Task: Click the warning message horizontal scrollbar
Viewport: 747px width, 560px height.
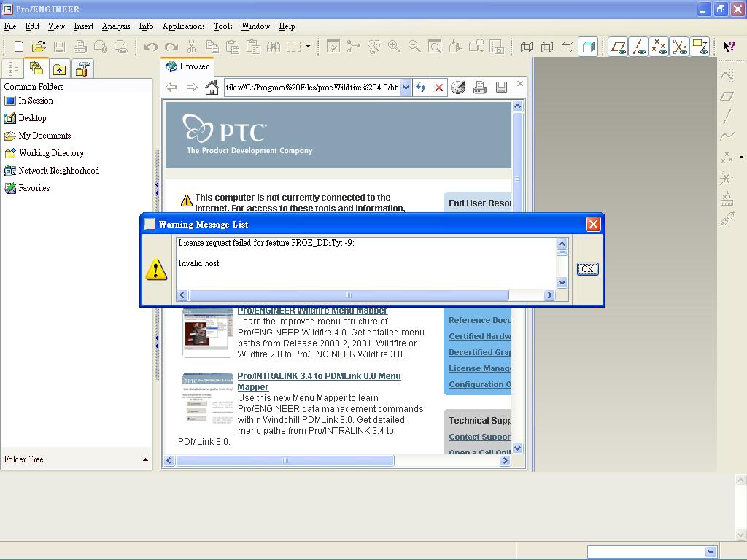Action: tap(349, 295)
